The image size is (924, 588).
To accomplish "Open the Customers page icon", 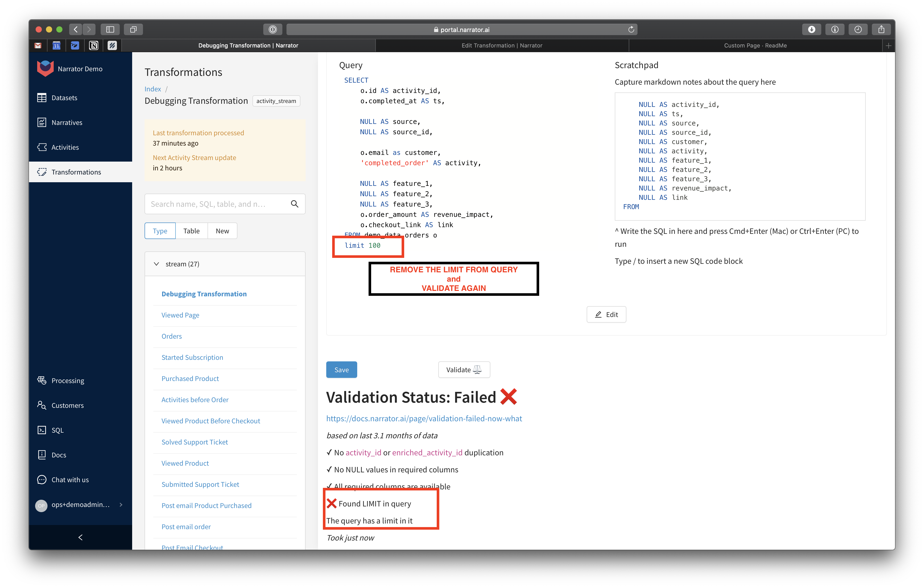I will click(42, 405).
